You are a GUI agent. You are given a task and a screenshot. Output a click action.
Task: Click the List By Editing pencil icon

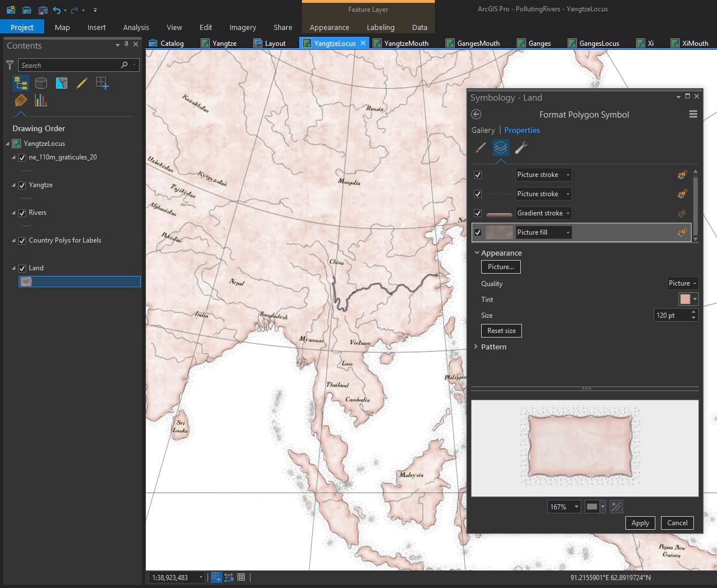(82, 84)
